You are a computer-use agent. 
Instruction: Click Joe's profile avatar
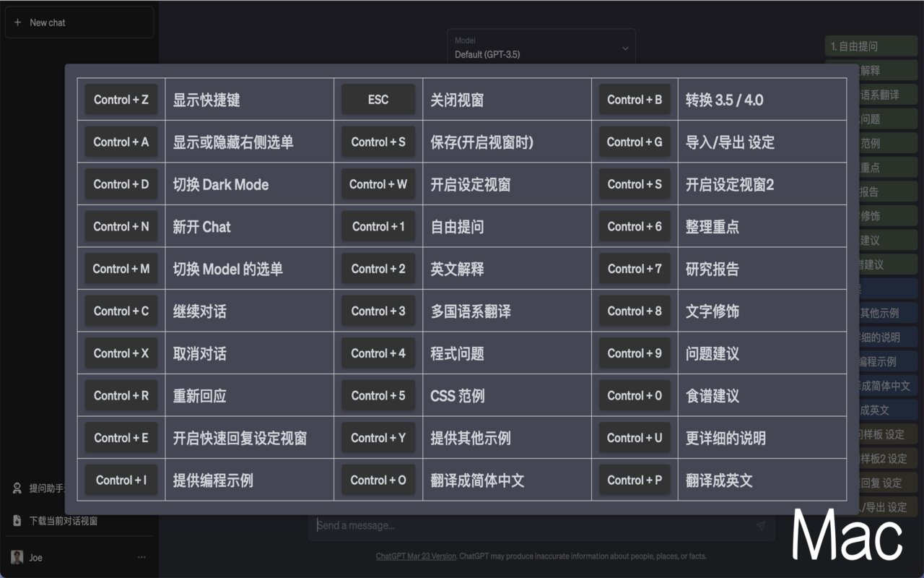tap(17, 557)
